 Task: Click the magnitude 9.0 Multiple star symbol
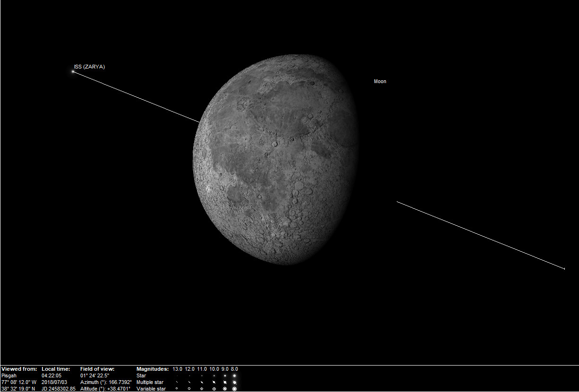tap(225, 382)
